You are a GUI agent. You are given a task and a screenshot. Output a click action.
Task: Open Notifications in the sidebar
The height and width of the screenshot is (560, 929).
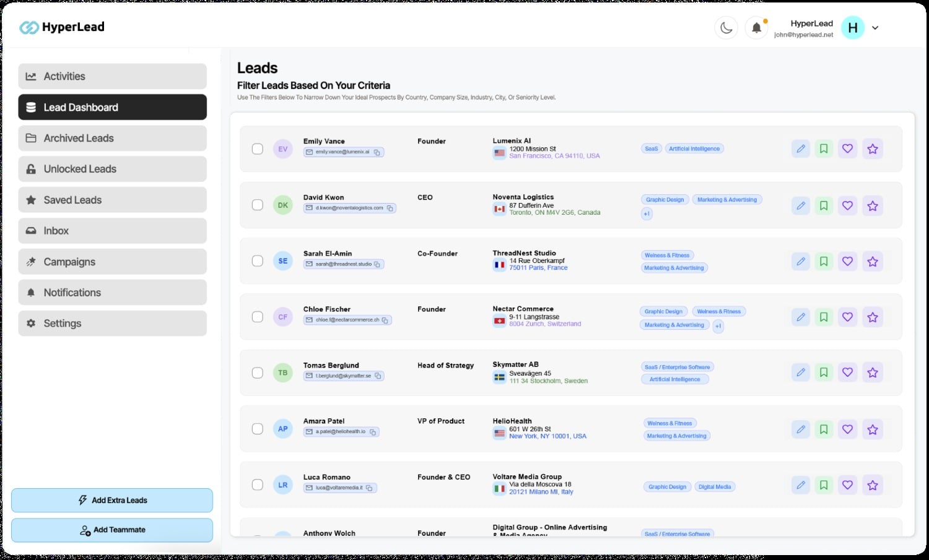click(x=113, y=292)
